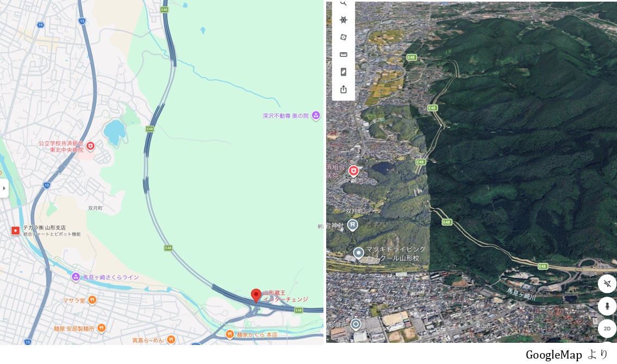Click the 麺屋 安部製麺所 restaurant label
The height and width of the screenshot is (364, 617).
pyautogui.click(x=74, y=328)
